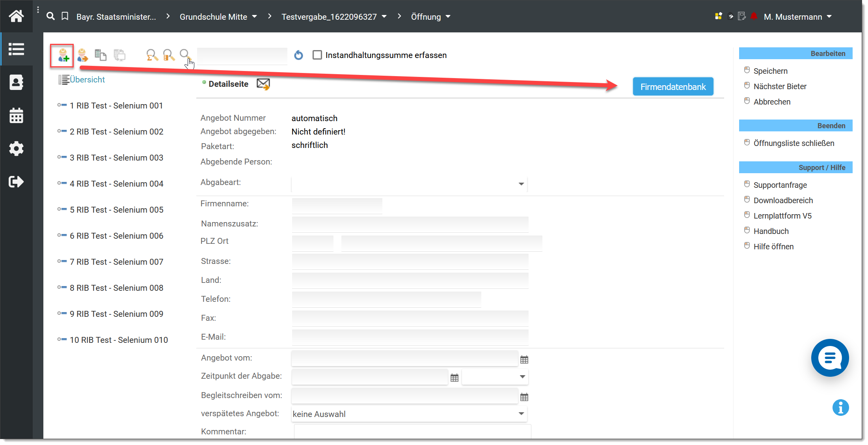Click the blue refresh arrow icon
This screenshot has height=445, width=868.
pyautogui.click(x=298, y=55)
